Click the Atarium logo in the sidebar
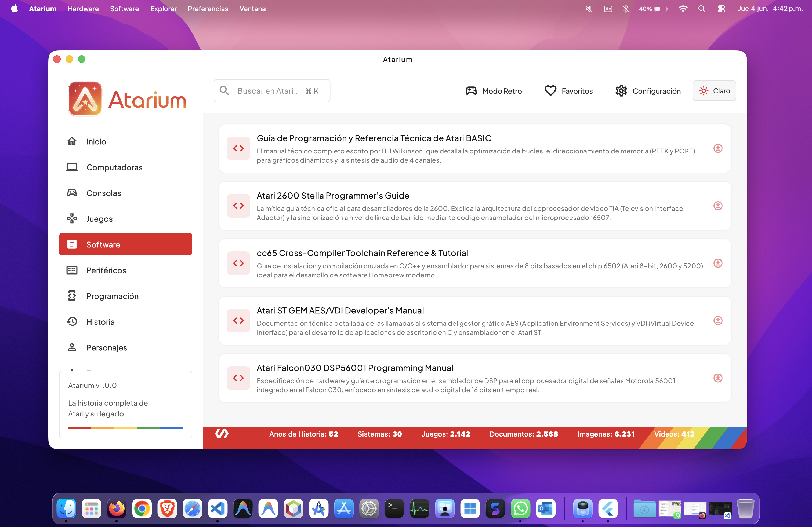The height and width of the screenshot is (527, 812). click(126, 99)
